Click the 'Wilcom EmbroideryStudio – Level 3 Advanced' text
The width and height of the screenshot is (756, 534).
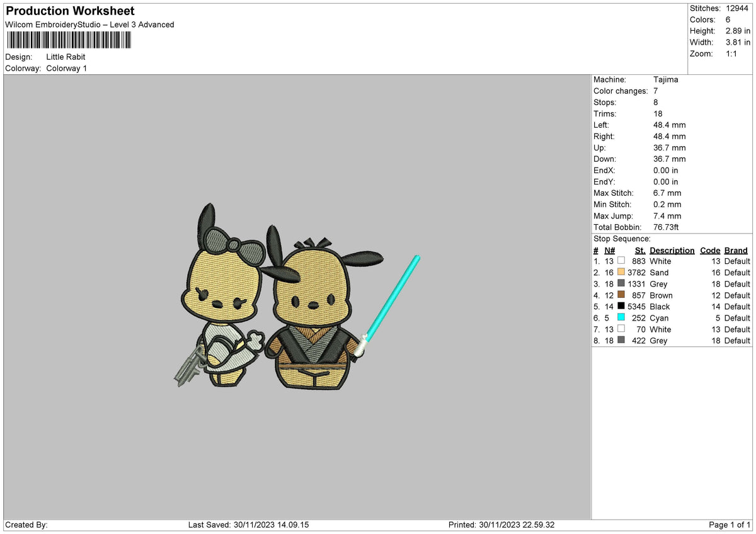click(x=89, y=25)
